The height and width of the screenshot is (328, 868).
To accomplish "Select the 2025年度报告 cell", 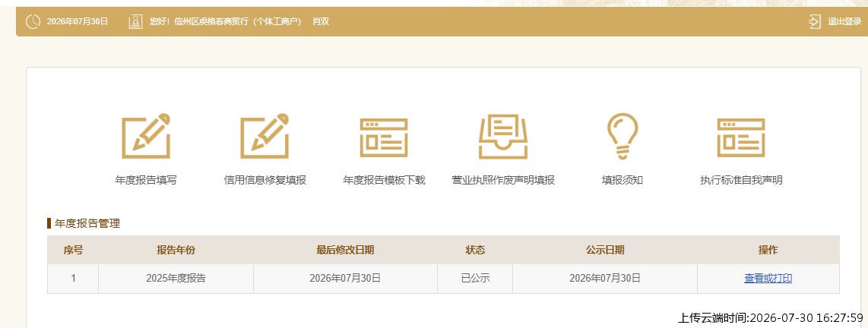I will [176, 279].
